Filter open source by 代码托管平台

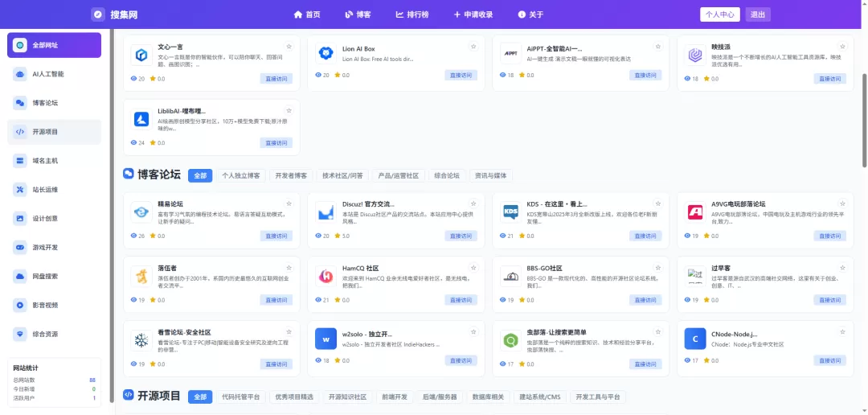tap(240, 397)
